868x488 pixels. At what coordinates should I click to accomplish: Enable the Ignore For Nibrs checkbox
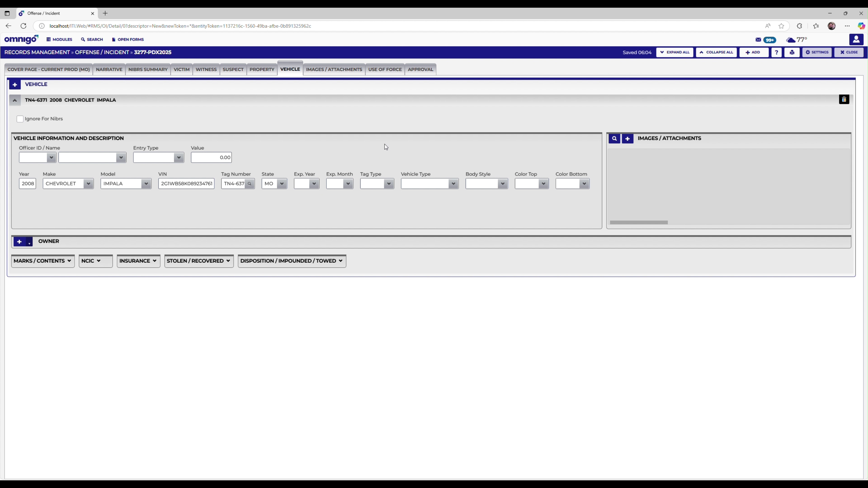tap(20, 119)
